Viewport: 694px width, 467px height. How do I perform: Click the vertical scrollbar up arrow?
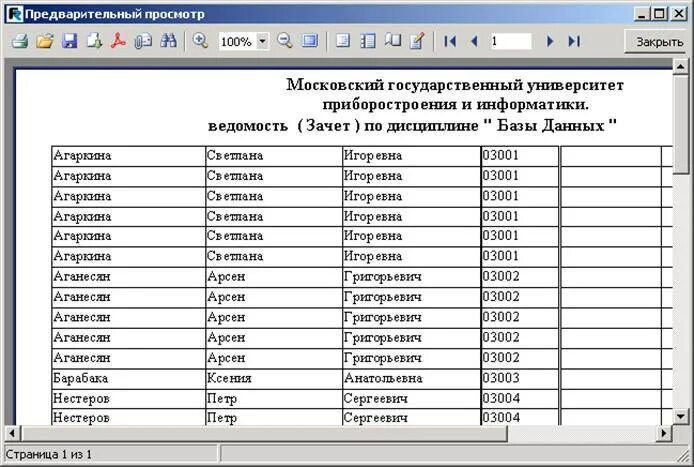[680, 67]
